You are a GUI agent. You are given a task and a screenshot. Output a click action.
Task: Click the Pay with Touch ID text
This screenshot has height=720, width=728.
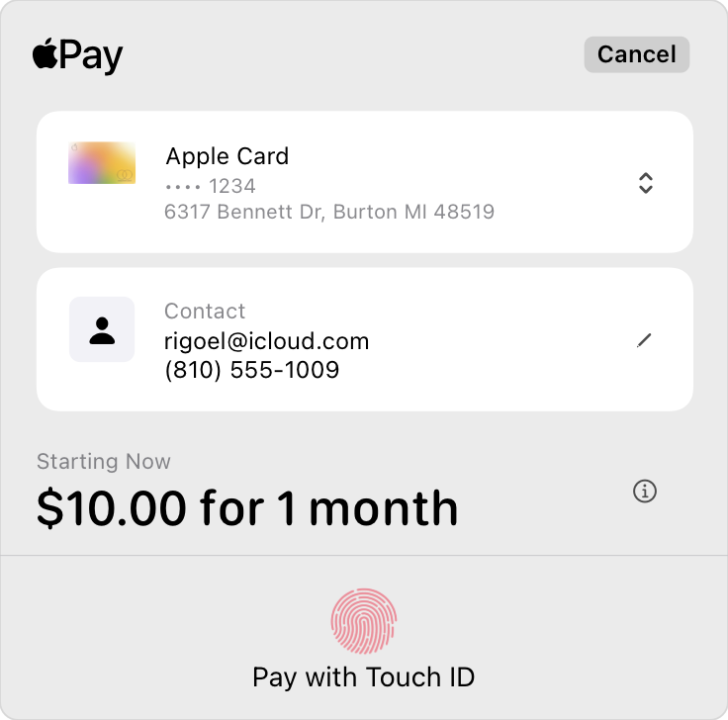click(x=364, y=676)
